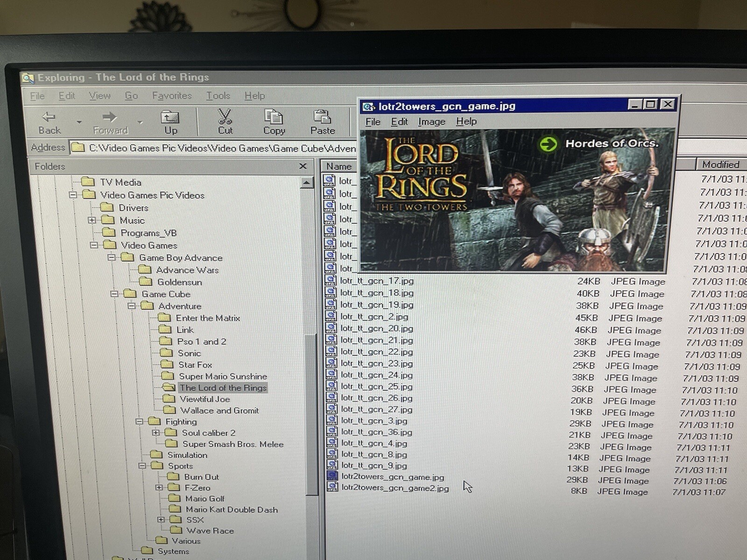Select the Advance Wars folder
Image resolution: width=747 pixels, height=560 pixels.
187,270
